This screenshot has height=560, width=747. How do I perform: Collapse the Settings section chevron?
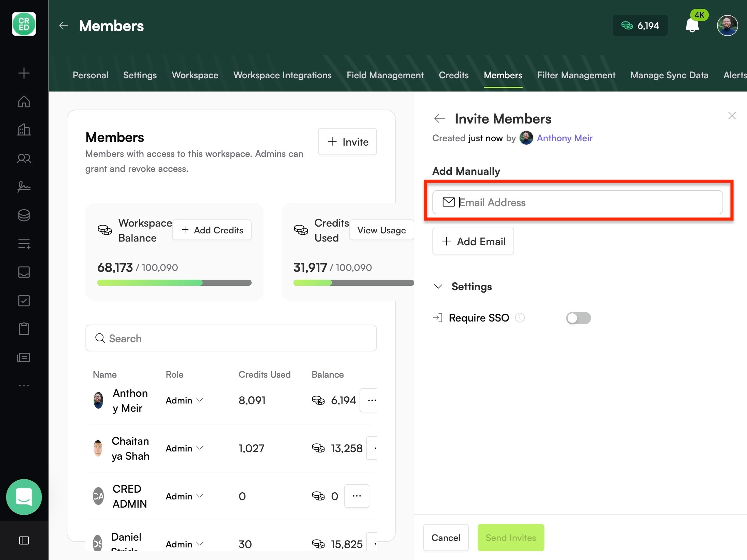(x=439, y=286)
